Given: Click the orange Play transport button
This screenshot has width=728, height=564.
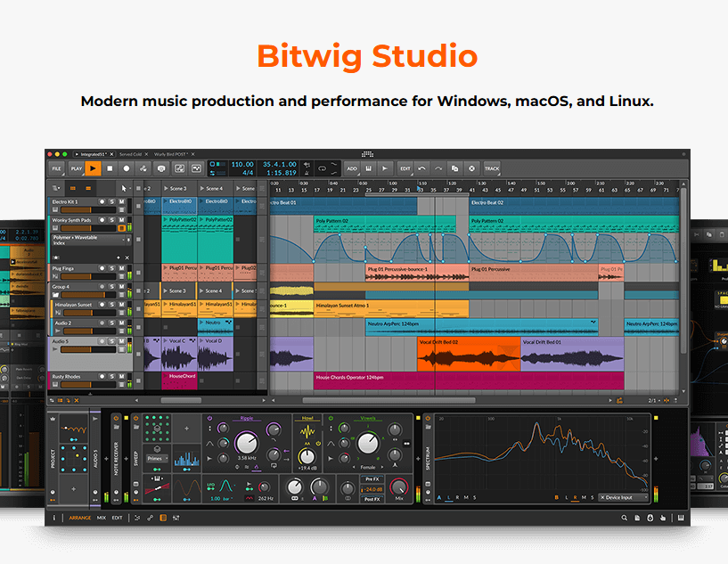Looking at the screenshot, I should pyautogui.click(x=93, y=168).
